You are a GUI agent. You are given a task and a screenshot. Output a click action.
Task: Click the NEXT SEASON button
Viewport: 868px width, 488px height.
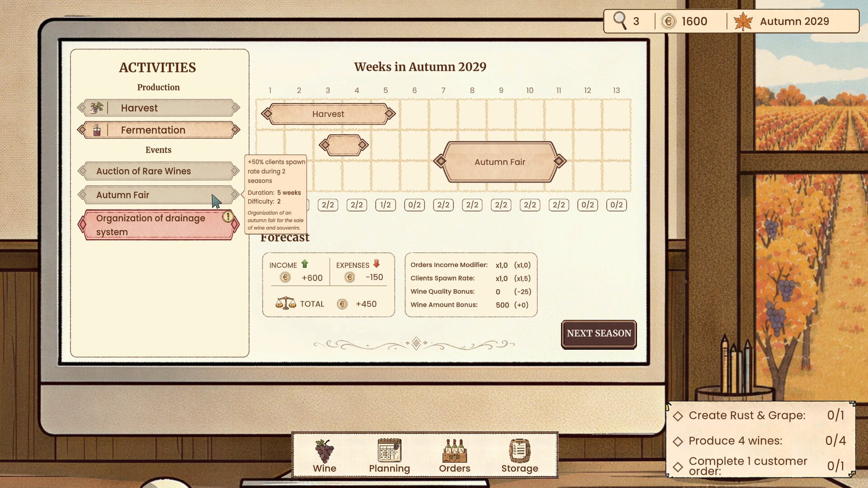[x=599, y=334]
